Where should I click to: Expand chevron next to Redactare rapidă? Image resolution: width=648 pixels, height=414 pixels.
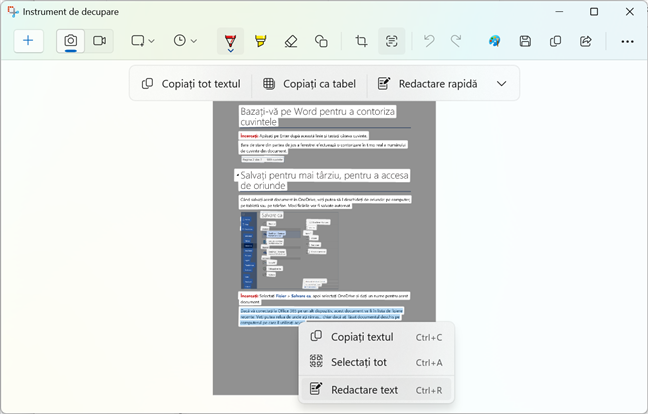tap(501, 84)
